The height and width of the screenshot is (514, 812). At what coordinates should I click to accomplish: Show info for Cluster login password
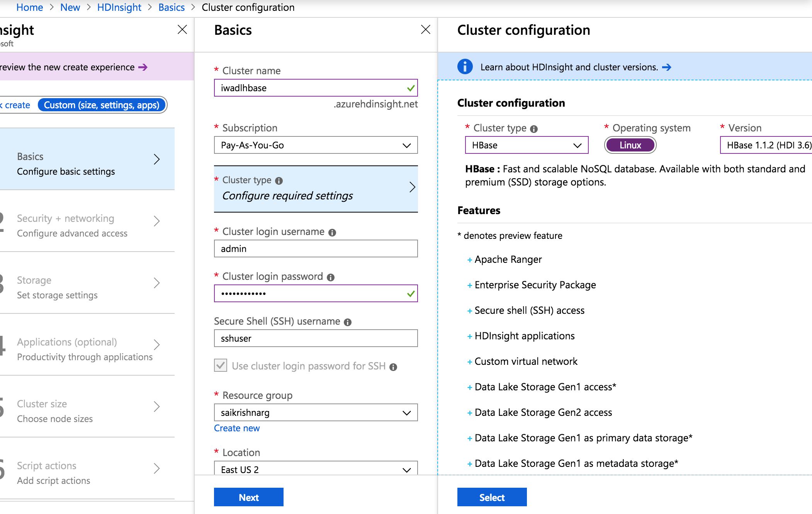331,277
